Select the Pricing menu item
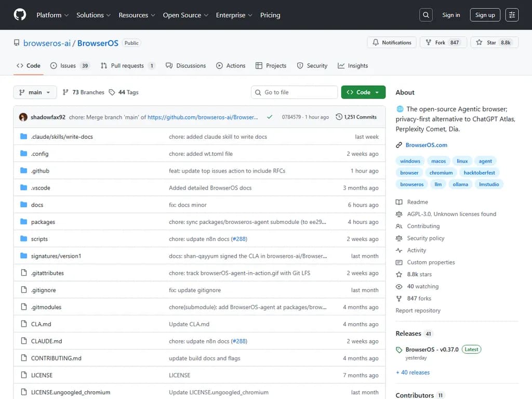 (270, 15)
